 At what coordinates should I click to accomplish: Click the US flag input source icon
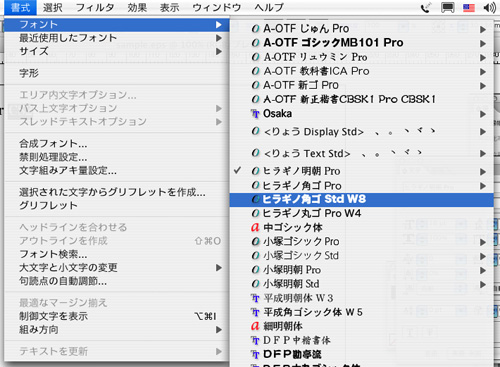469,7
